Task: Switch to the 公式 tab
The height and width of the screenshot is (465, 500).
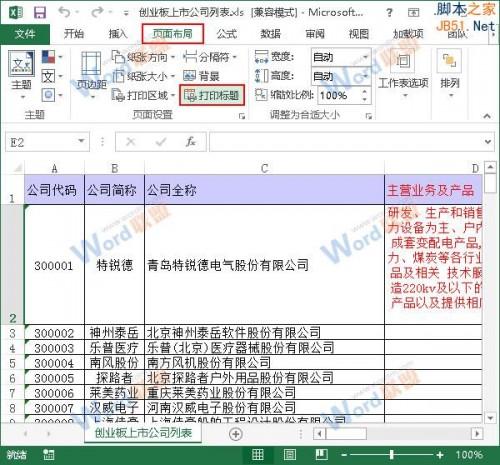Action: pos(227,34)
